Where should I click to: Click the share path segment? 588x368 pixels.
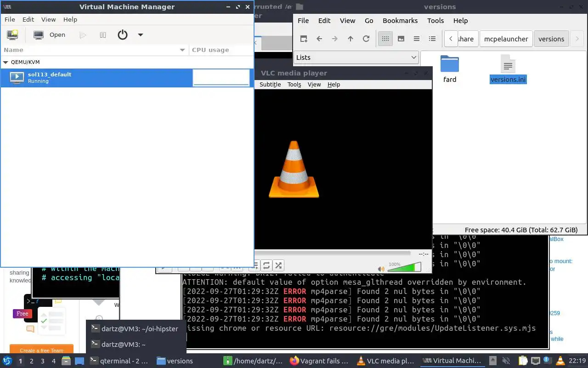(x=468, y=39)
